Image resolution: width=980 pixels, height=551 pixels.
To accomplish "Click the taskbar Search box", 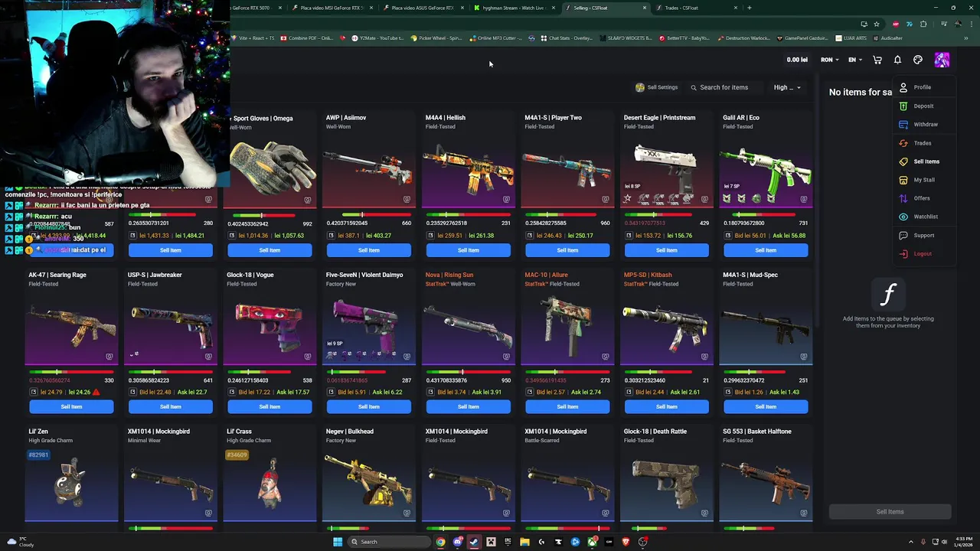I will (388, 542).
